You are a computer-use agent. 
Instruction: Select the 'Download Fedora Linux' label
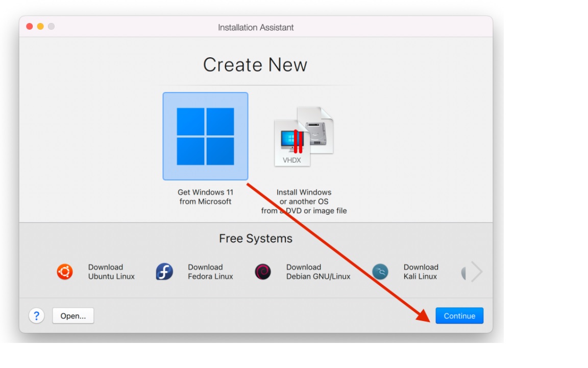coord(210,272)
